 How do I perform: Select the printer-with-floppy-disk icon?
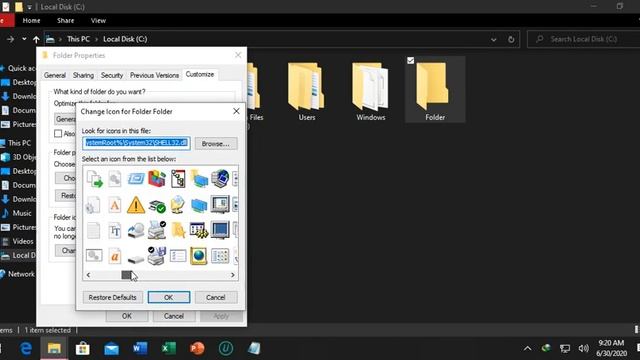click(157, 256)
